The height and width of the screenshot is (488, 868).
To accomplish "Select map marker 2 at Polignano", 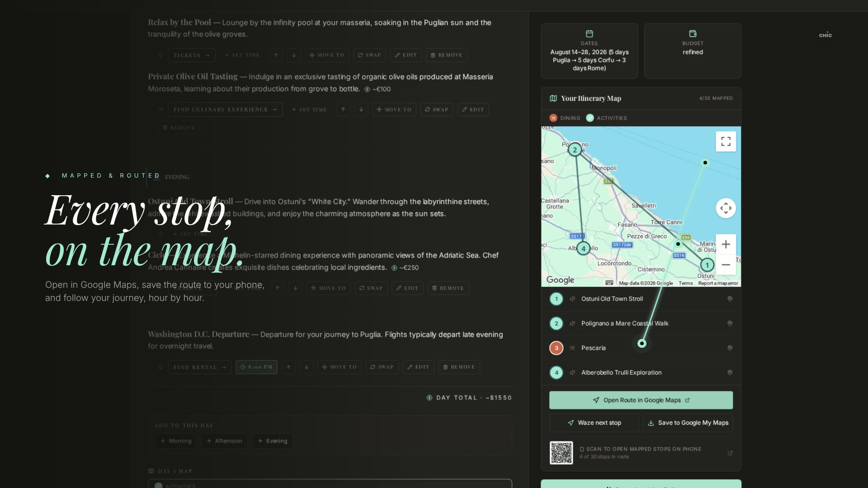I will [x=575, y=150].
